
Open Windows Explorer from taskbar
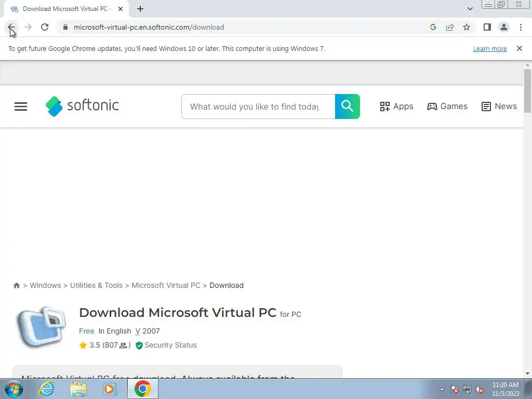click(x=78, y=389)
